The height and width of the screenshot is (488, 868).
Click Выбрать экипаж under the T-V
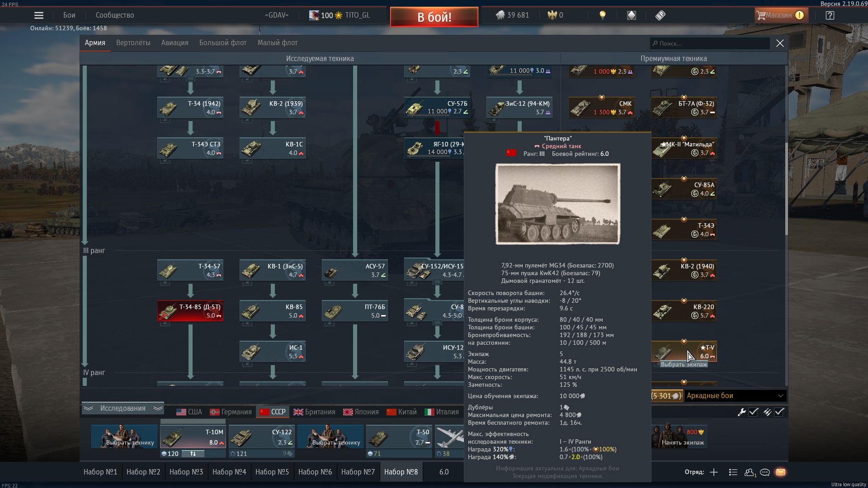[x=684, y=364]
